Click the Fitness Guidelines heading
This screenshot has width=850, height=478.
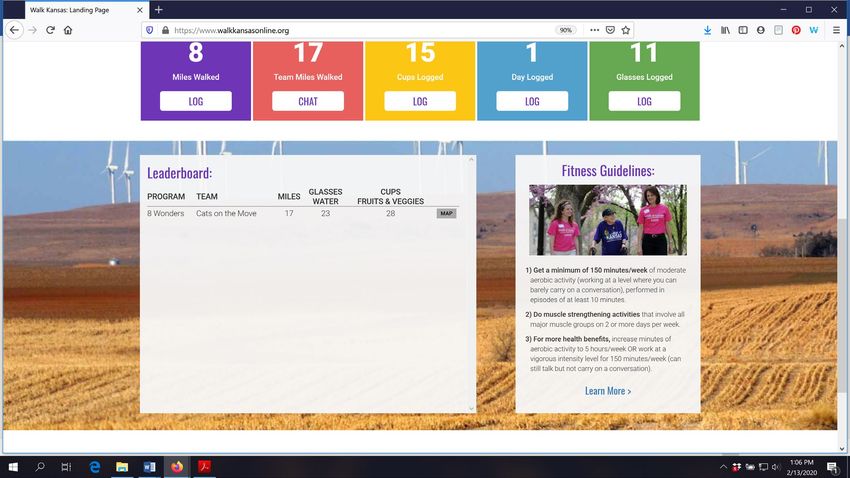click(608, 171)
